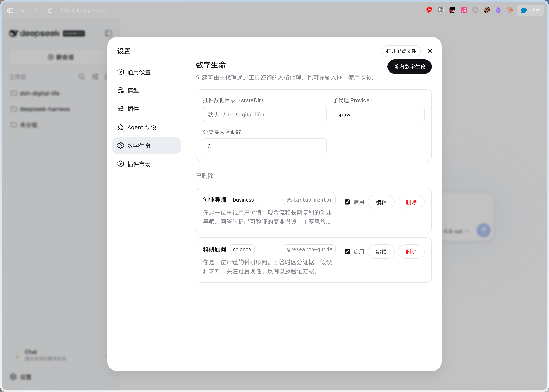Click the business category tag
The image size is (549, 392).
tap(243, 200)
